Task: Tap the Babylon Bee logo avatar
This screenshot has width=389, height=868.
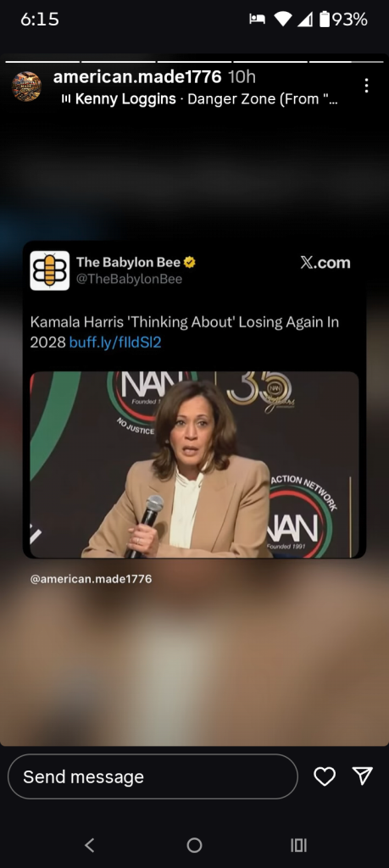Action: coord(50,270)
